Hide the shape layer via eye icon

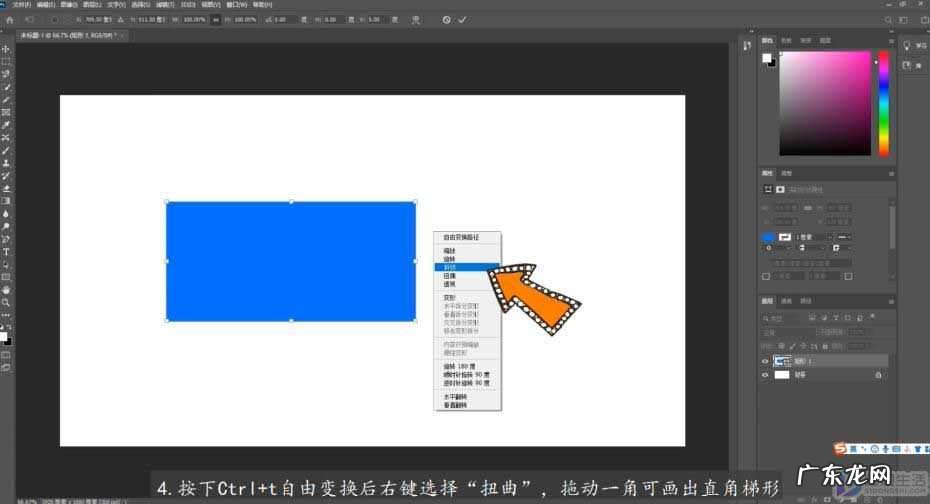point(765,361)
